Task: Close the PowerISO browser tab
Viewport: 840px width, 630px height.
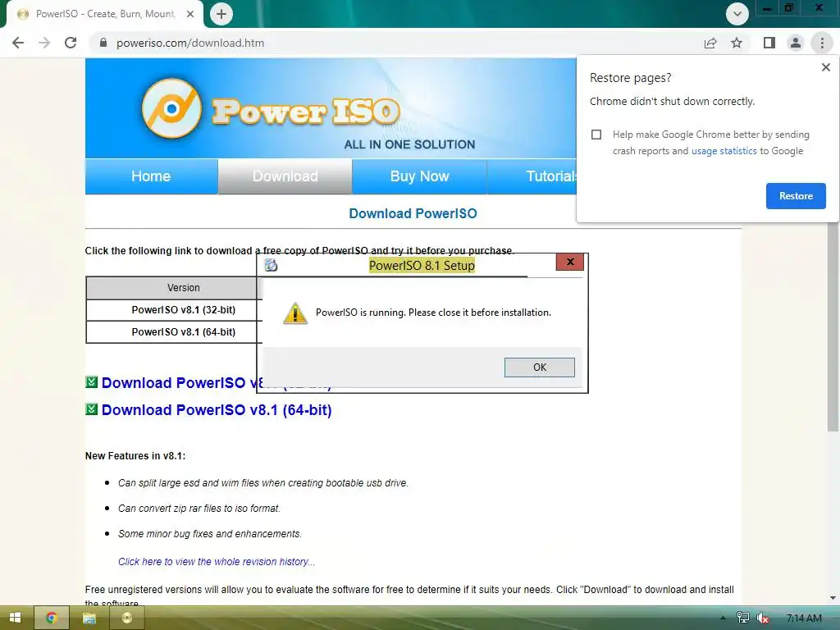Action: [x=190, y=14]
